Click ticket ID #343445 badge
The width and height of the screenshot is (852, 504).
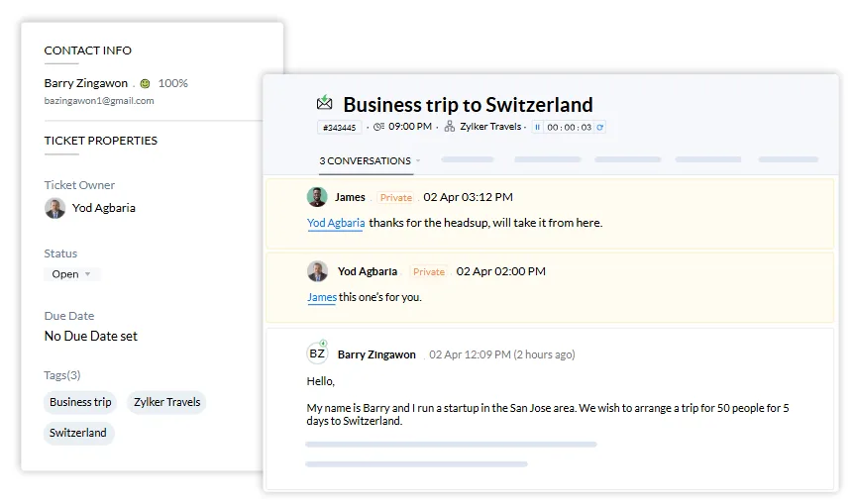coord(339,127)
